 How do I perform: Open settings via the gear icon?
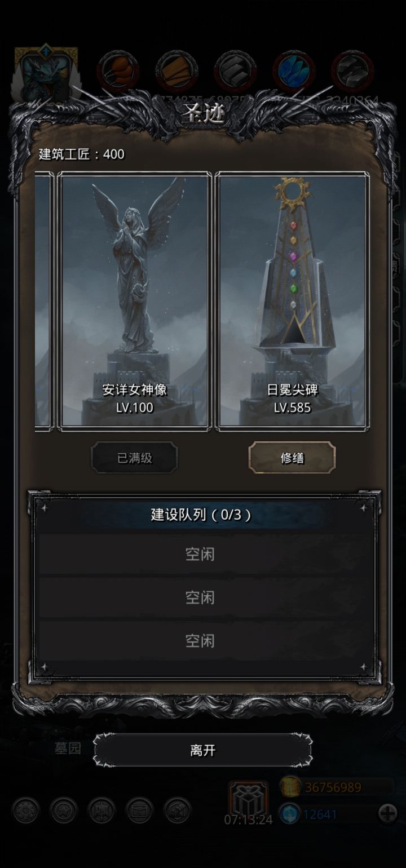pyautogui.click(x=26, y=811)
